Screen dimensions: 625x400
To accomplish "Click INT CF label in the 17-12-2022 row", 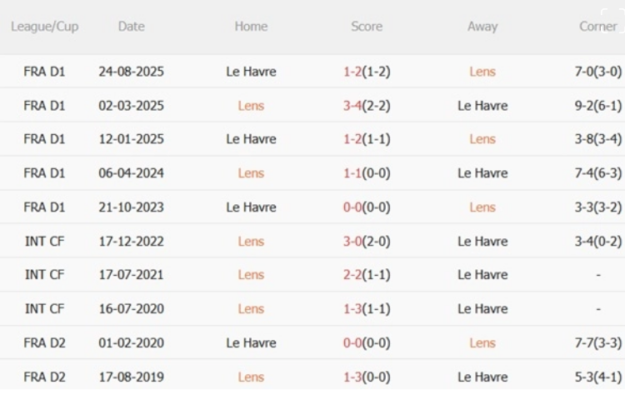I will point(45,241).
